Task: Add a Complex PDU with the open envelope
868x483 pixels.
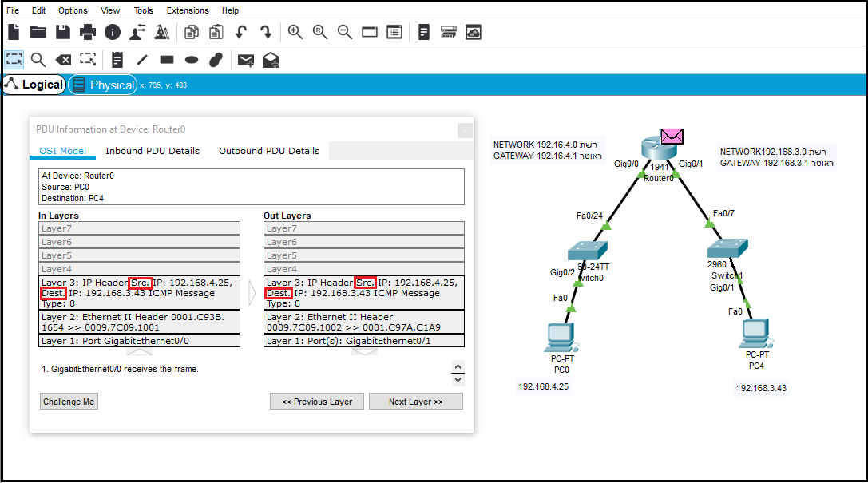Action: click(271, 60)
